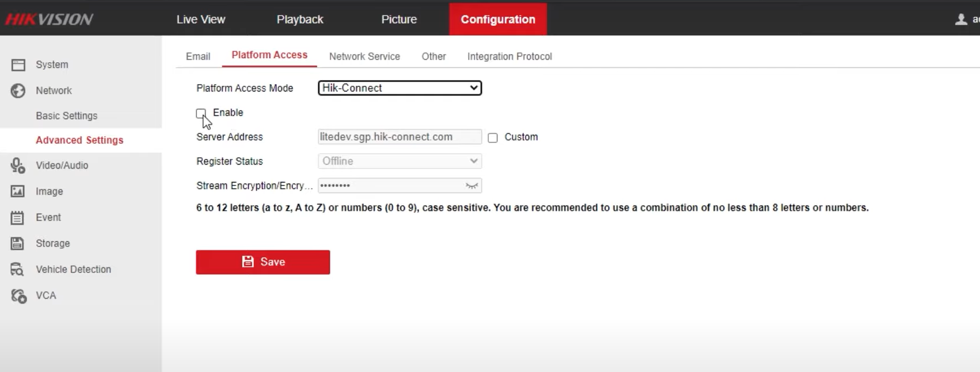Switch to the Integration Protocol sub-tab
The width and height of the screenshot is (980, 372).
tap(510, 56)
